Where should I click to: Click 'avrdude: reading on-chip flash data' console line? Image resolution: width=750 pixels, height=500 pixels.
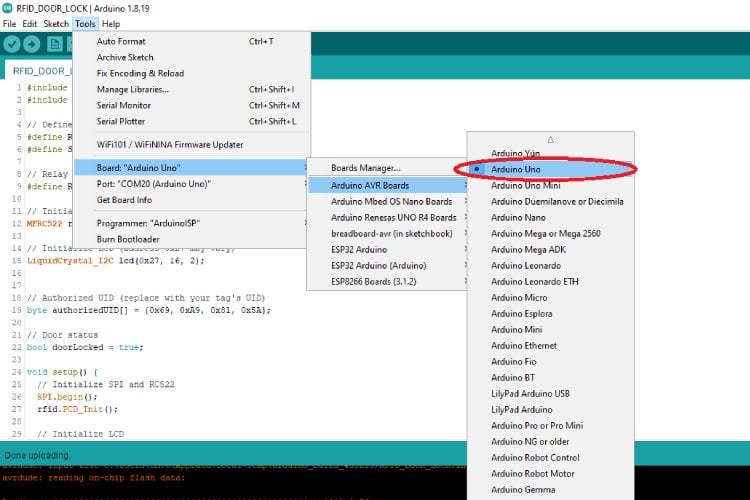coord(93,478)
